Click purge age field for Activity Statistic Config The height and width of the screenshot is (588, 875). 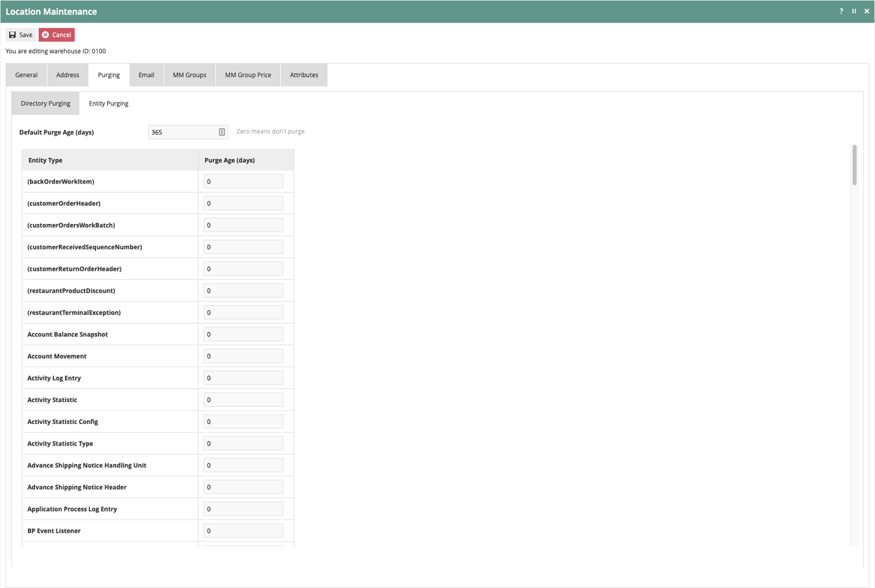tap(244, 422)
